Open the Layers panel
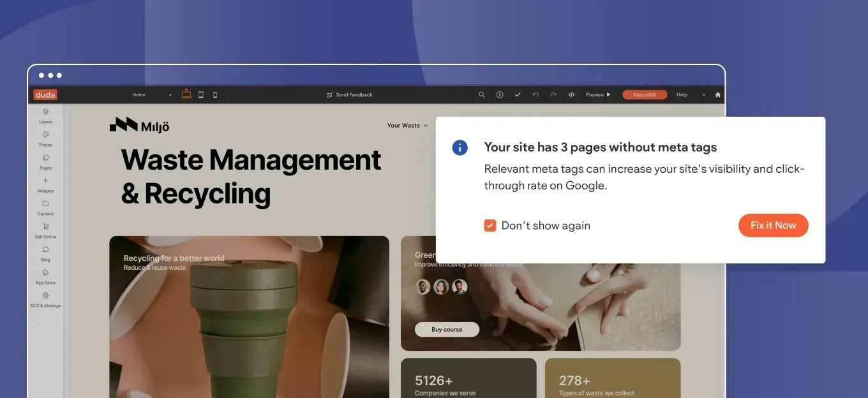Image resolution: width=868 pixels, height=398 pixels. click(45, 115)
